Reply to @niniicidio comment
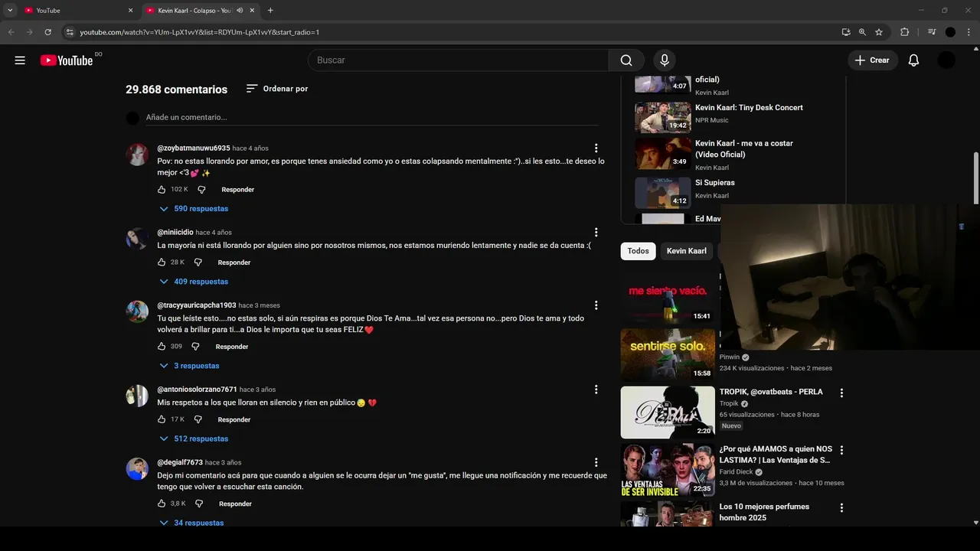980x551 pixels. tap(234, 262)
